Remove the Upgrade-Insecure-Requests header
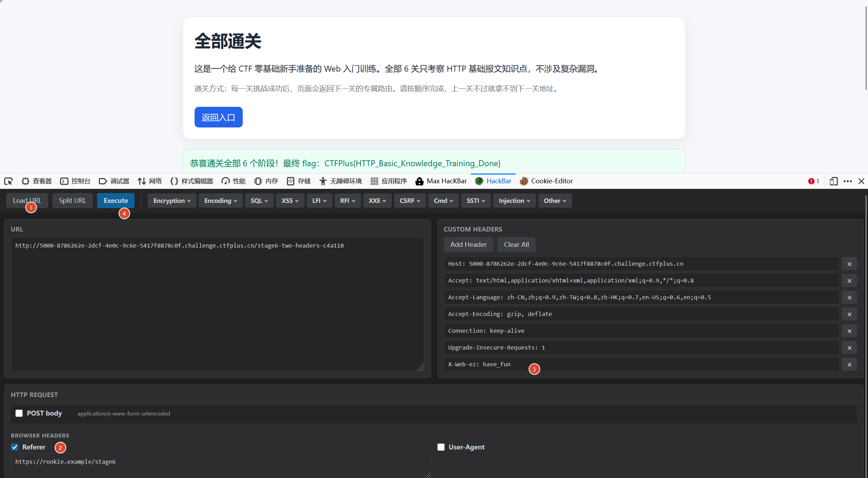The image size is (868, 478). pos(849,348)
